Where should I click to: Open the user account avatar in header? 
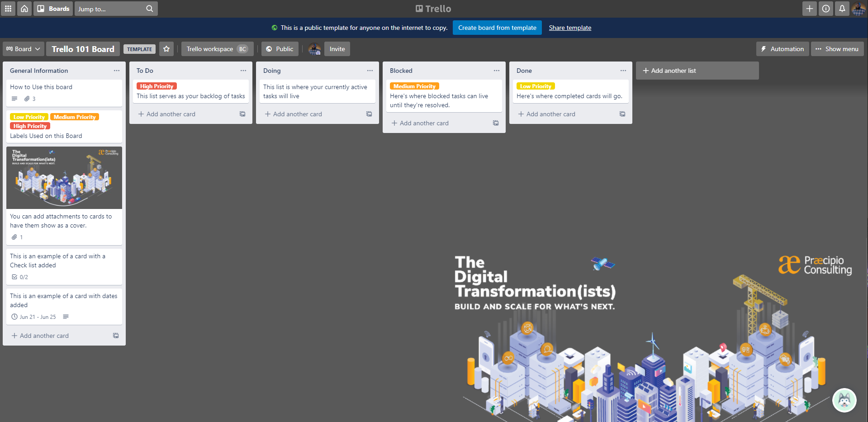click(x=859, y=9)
